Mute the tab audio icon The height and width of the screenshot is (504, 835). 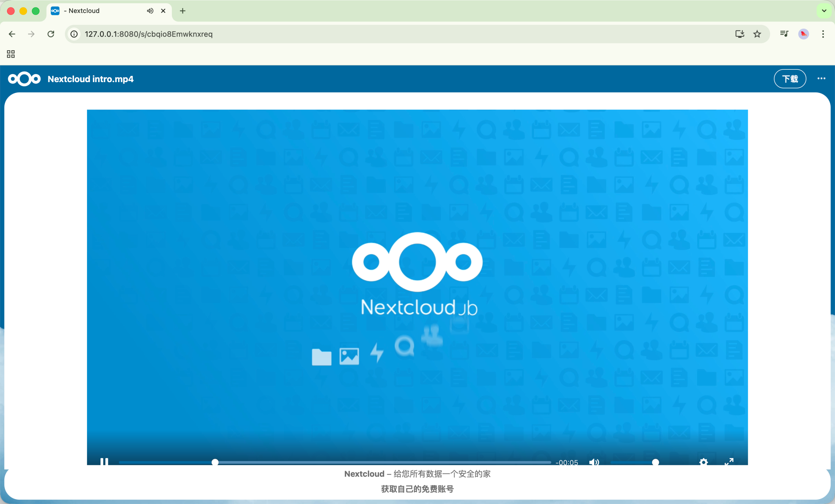150,11
